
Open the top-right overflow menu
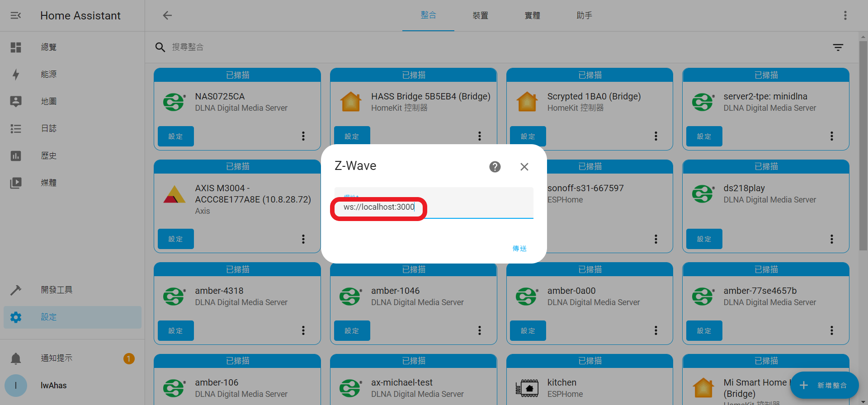[845, 15]
